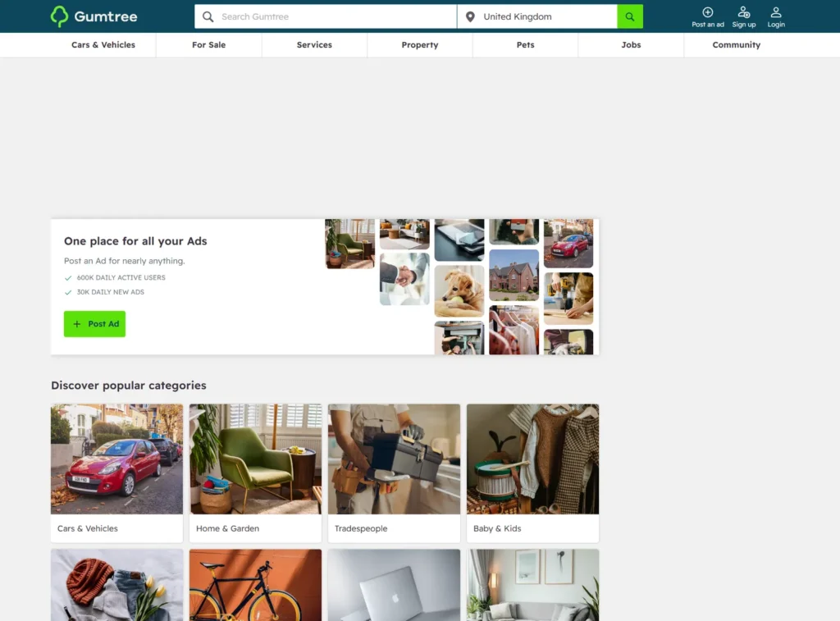
Task: Open the Tradespeople category card
Action: (395, 473)
